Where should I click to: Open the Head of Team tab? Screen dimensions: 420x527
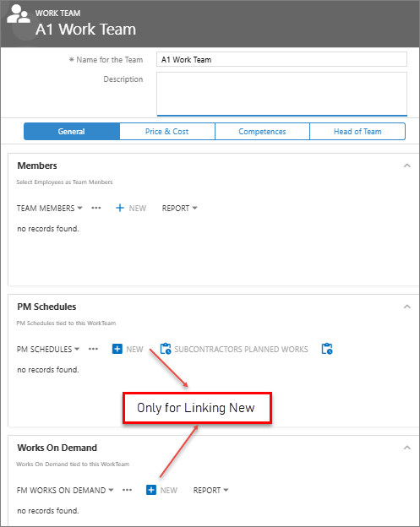pyautogui.click(x=357, y=132)
